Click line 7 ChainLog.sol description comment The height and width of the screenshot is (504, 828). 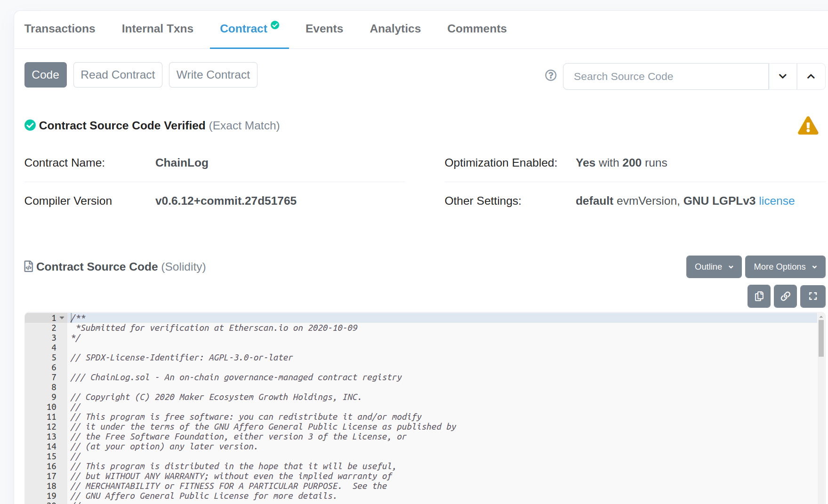click(x=236, y=377)
